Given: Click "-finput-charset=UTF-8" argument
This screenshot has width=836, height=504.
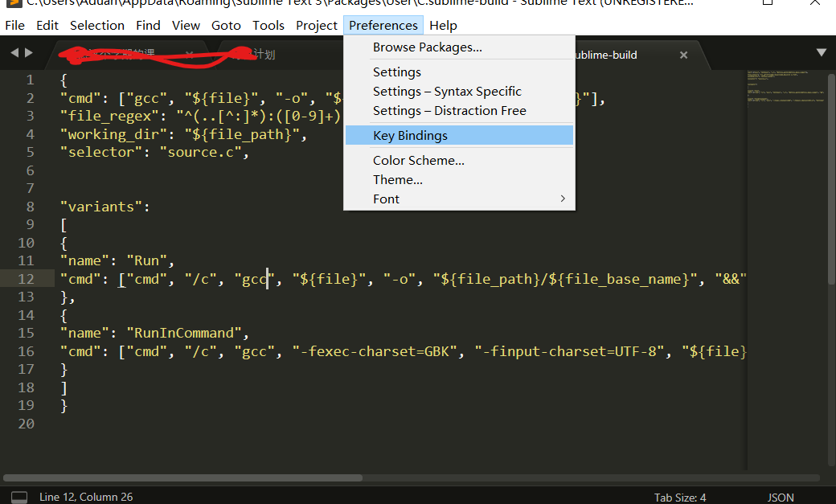Looking at the screenshot, I should 569,351.
